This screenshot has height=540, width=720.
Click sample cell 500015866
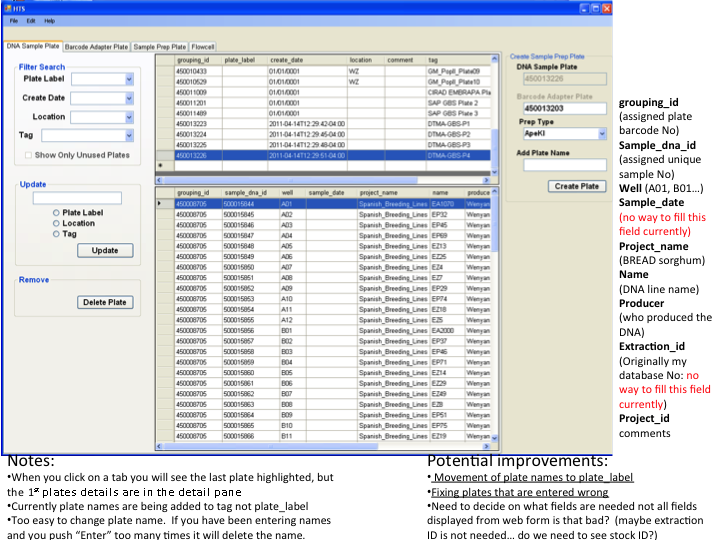(251, 436)
